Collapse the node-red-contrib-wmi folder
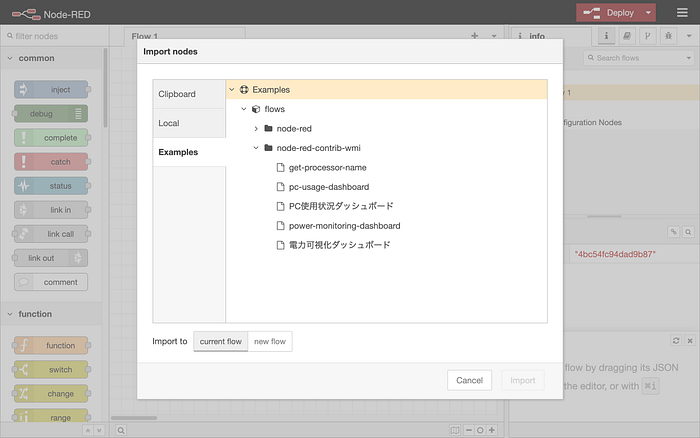The width and height of the screenshot is (700, 438). tap(256, 148)
